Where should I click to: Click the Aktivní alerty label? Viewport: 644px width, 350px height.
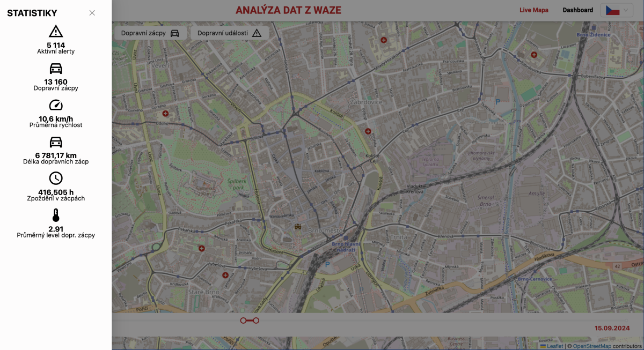tap(56, 51)
